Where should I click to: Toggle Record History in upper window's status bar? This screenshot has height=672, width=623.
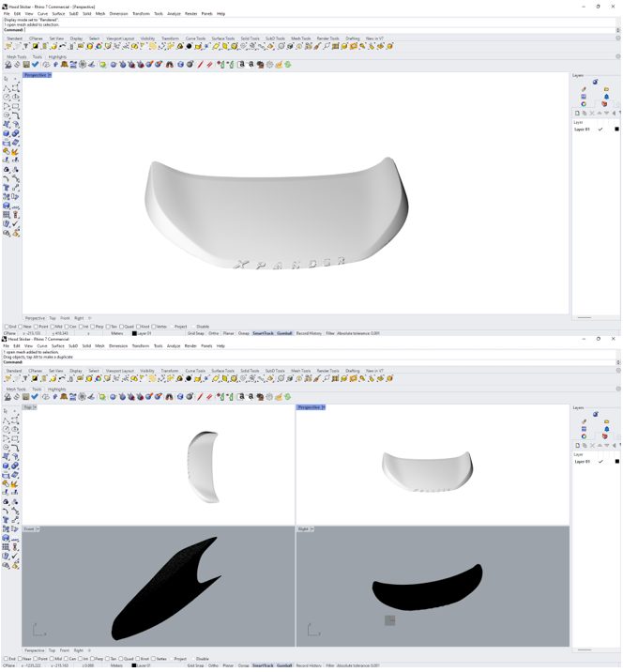tap(309, 333)
